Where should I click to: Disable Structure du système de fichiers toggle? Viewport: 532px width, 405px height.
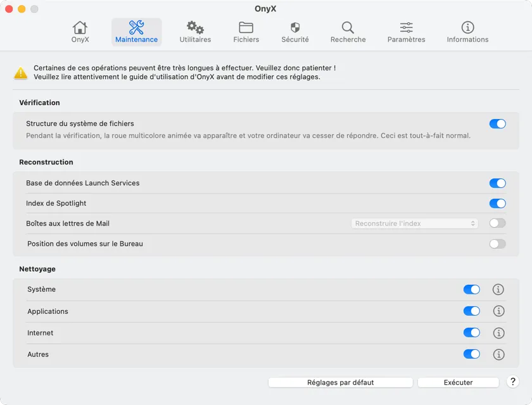pos(497,123)
